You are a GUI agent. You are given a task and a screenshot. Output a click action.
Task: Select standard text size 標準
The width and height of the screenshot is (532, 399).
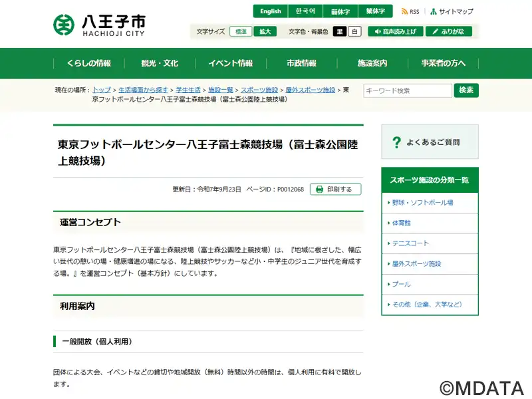tap(241, 31)
